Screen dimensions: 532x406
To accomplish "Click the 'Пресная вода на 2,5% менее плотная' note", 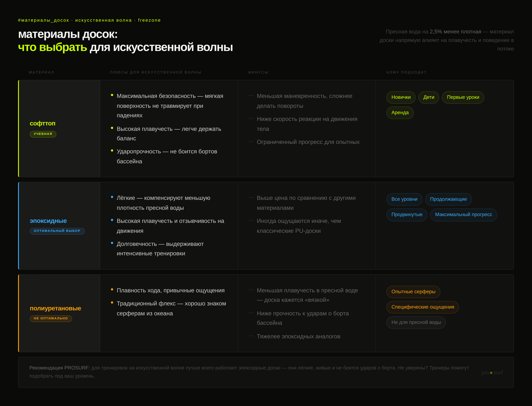I will click(x=446, y=40).
